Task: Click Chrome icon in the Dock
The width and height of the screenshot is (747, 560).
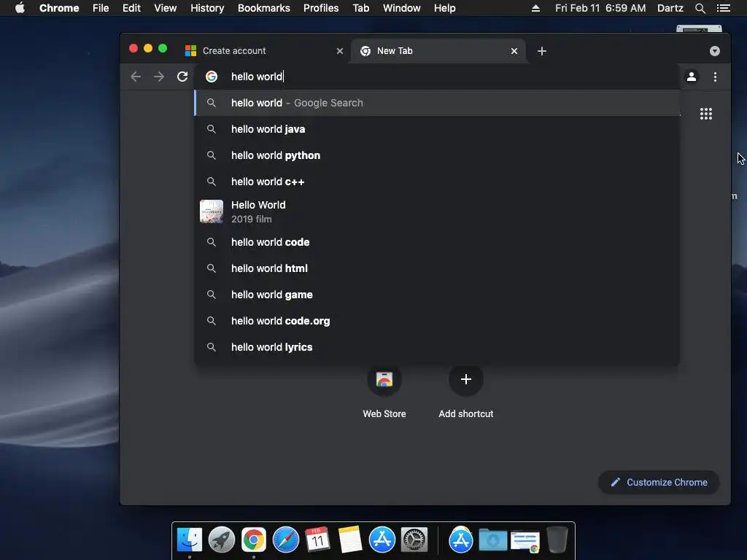Action: point(253,540)
